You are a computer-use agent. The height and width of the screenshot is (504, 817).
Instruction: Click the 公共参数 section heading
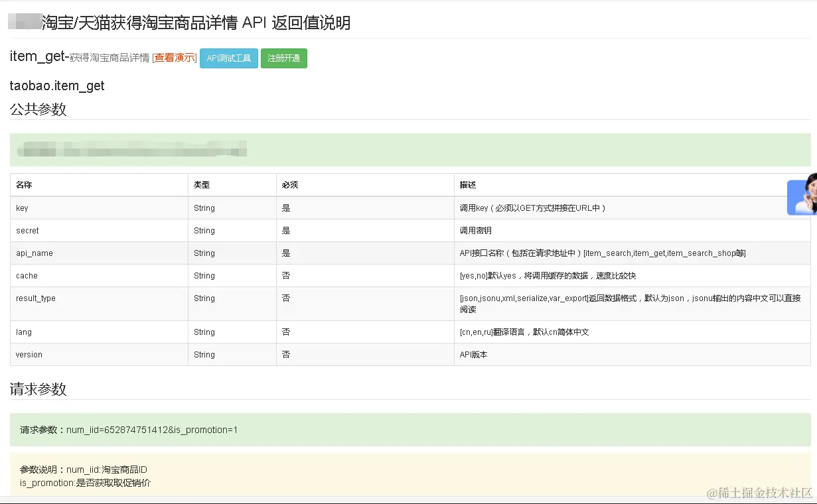(38, 109)
